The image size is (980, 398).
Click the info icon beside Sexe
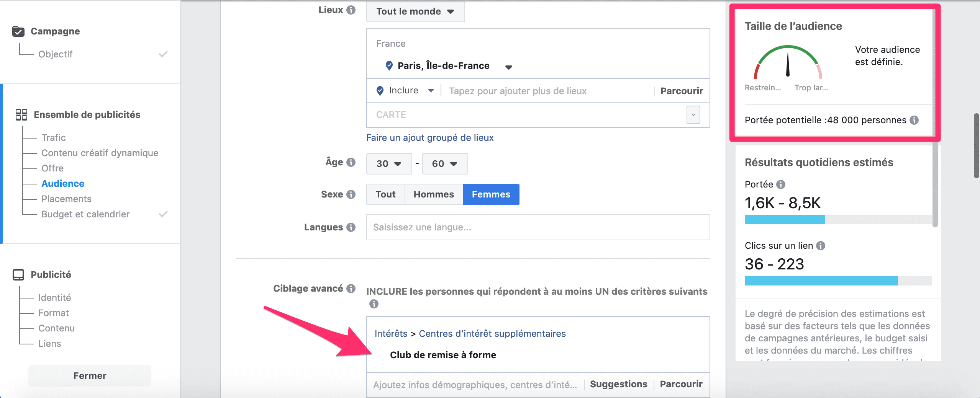pos(351,194)
